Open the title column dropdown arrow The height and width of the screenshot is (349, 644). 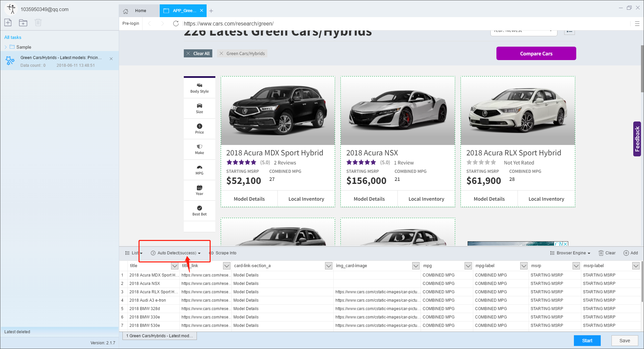[175, 266]
